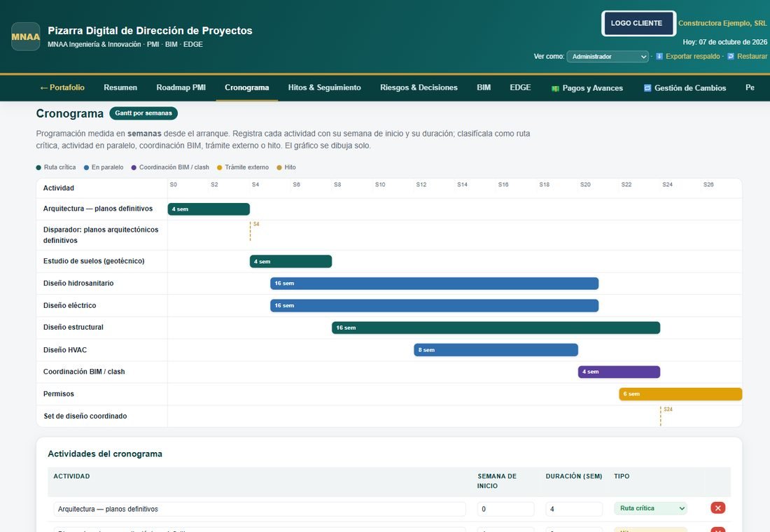Click the Diseño HVAC row label
Screen dimensions: 770x532
[65, 350]
